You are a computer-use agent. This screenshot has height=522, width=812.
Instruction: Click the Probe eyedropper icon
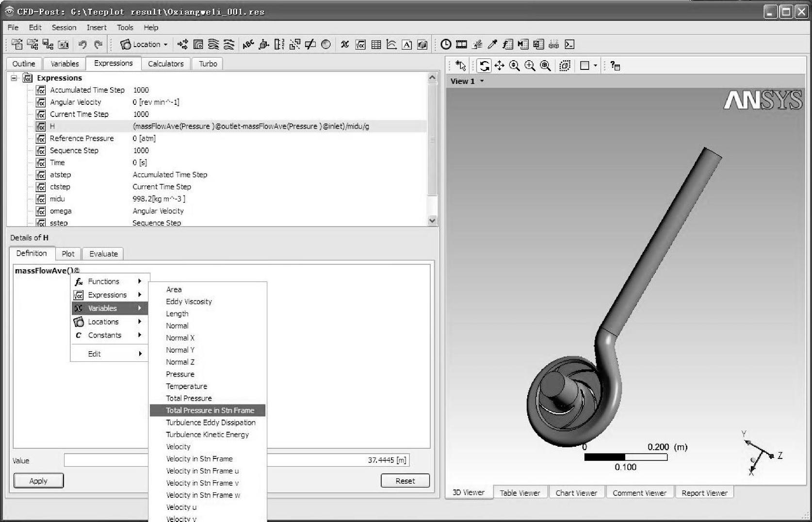[x=492, y=45]
